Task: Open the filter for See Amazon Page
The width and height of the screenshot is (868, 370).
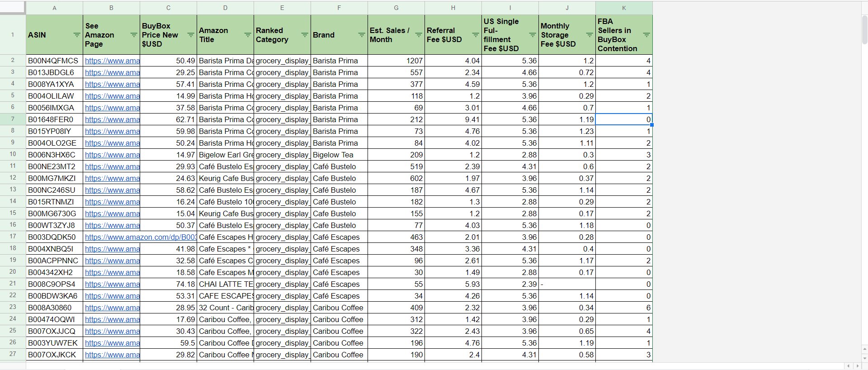Action: click(134, 35)
